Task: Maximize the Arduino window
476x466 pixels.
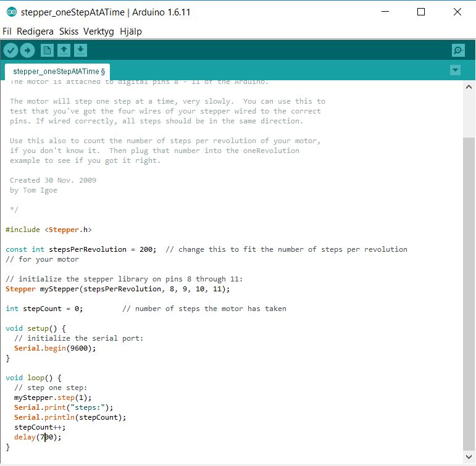Action: [421, 12]
